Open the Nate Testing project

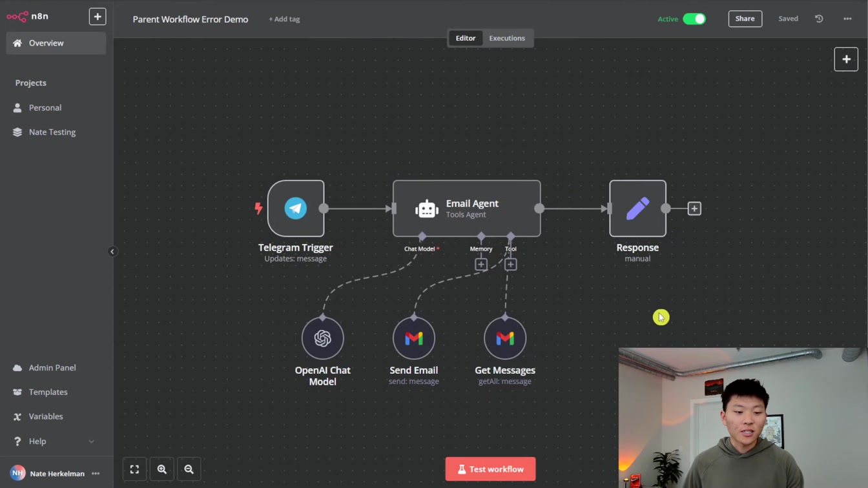pos(56,132)
